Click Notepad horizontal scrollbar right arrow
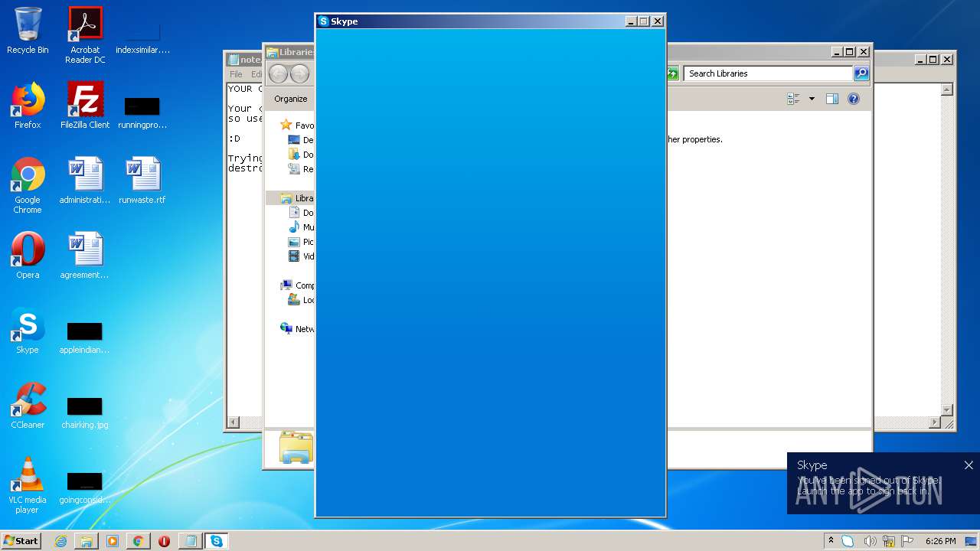 point(935,422)
